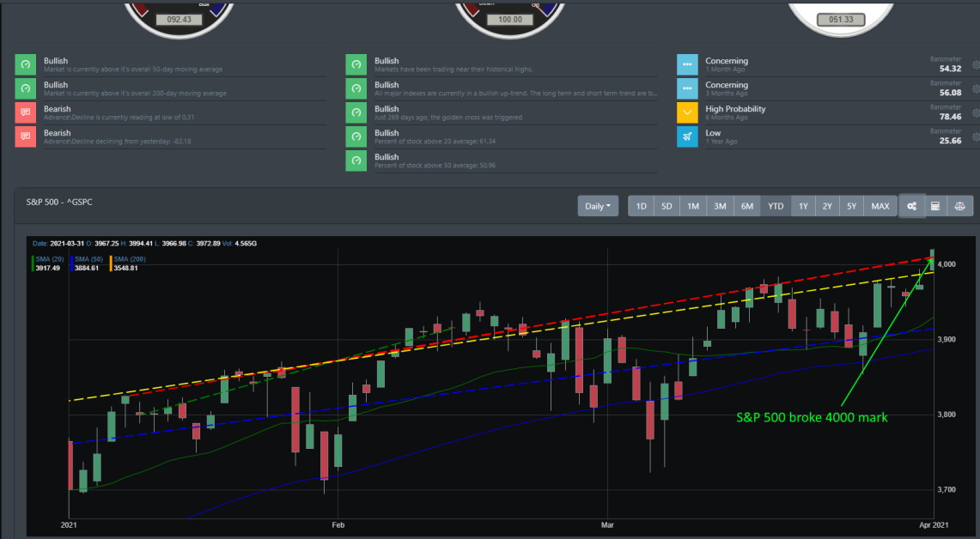Set chart range to 5Y
The image size is (980, 539).
(852, 206)
